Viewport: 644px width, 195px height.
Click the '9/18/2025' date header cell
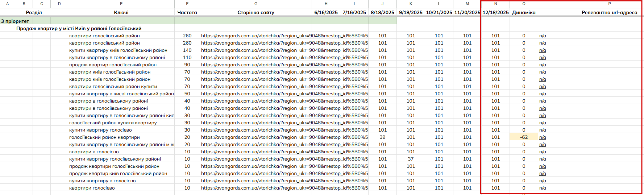pos(411,12)
